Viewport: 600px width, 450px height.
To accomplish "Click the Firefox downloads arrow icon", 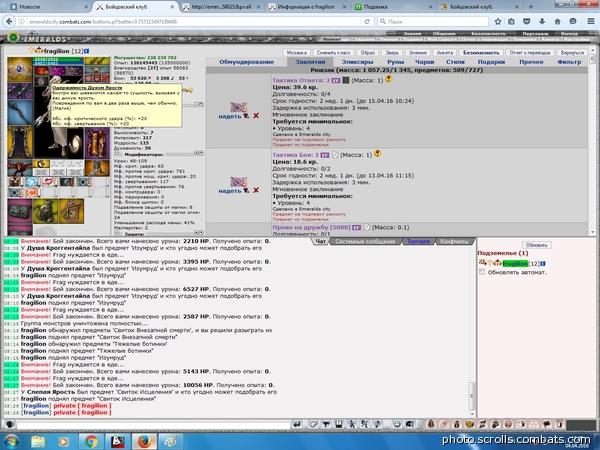I will [542, 21].
